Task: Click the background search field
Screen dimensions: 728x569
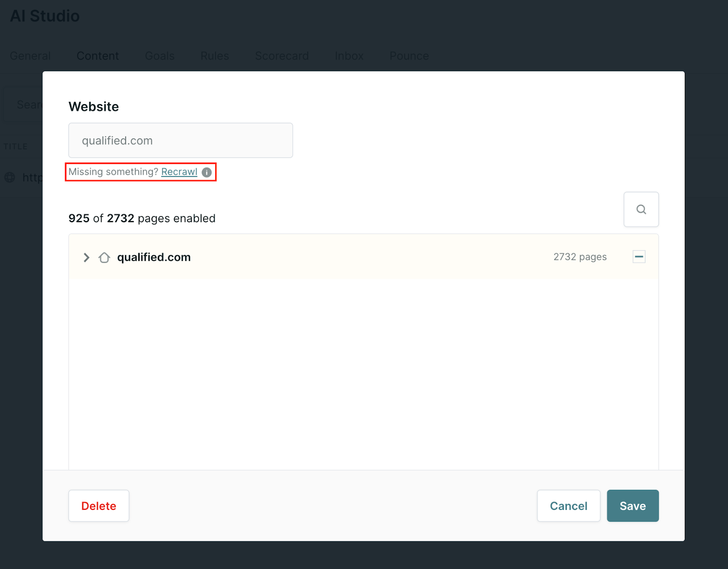Action: [23, 104]
